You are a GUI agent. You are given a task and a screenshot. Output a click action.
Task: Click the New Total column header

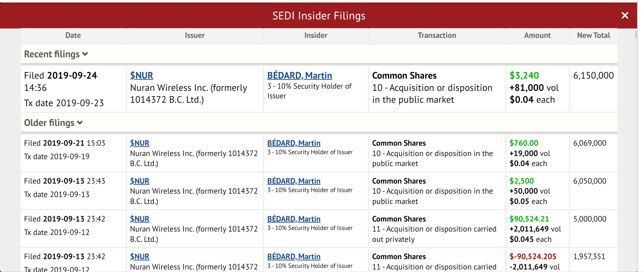[x=593, y=35]
